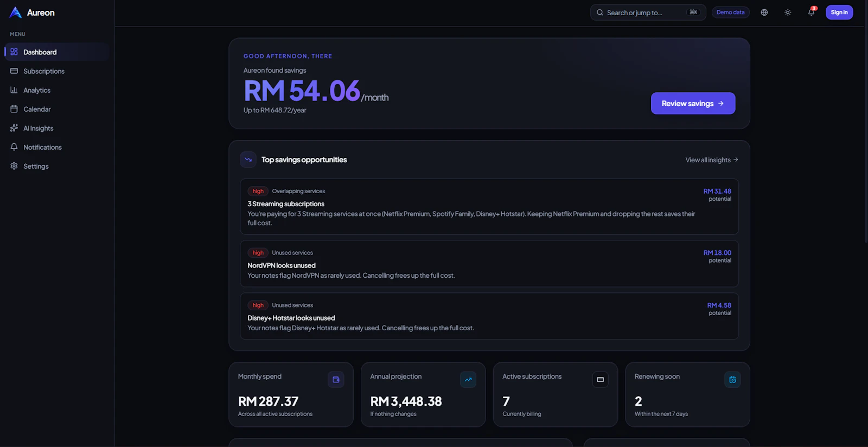
Task: Click the Monthly spend wallet icon
Action: 336,380
